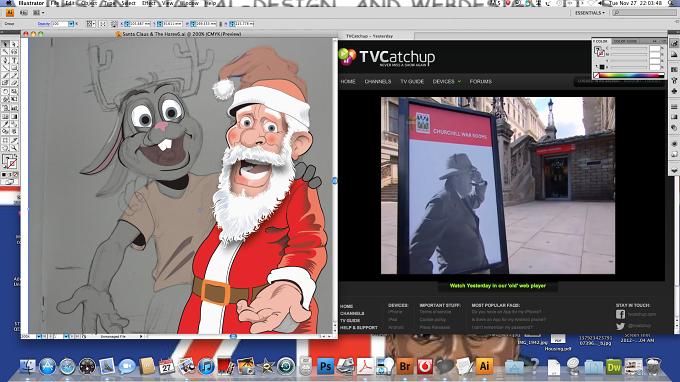Image resolution: width=680 pixels, height=382 pixels.
Task: Click the Facebook icon in Stay In Touch
Action: (620, 314)
